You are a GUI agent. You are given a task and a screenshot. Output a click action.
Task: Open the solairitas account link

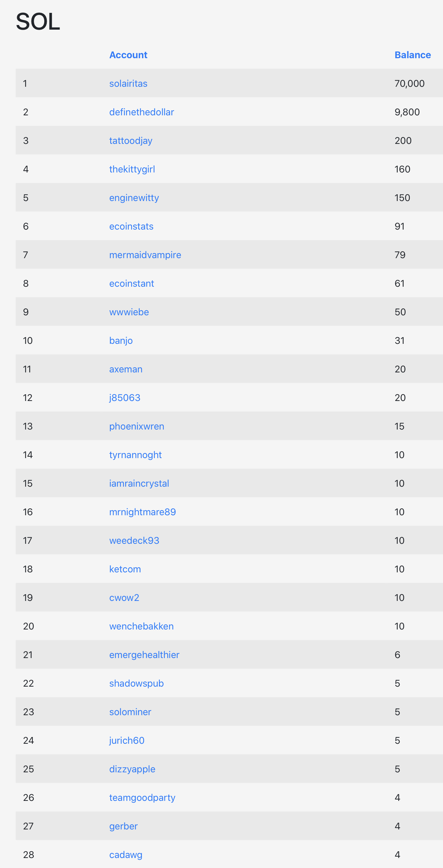128,84
